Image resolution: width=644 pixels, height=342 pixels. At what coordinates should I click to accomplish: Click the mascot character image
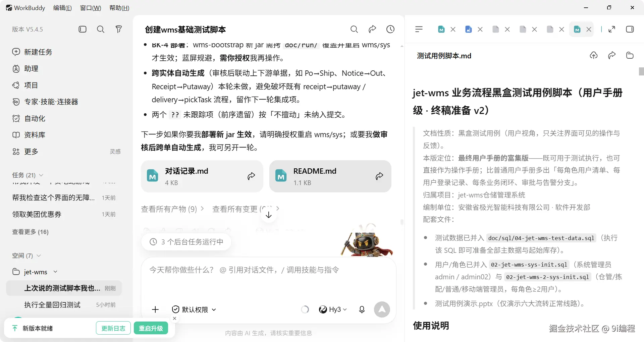367,240
